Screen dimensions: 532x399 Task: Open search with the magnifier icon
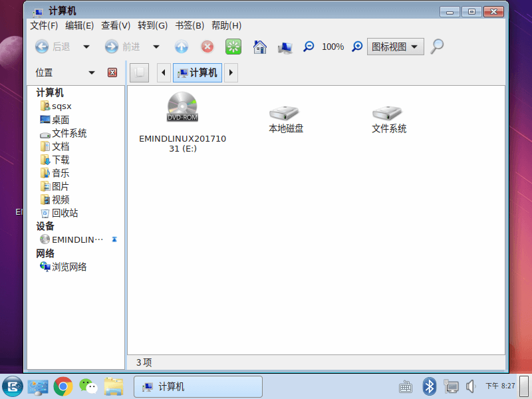point(437,46)
